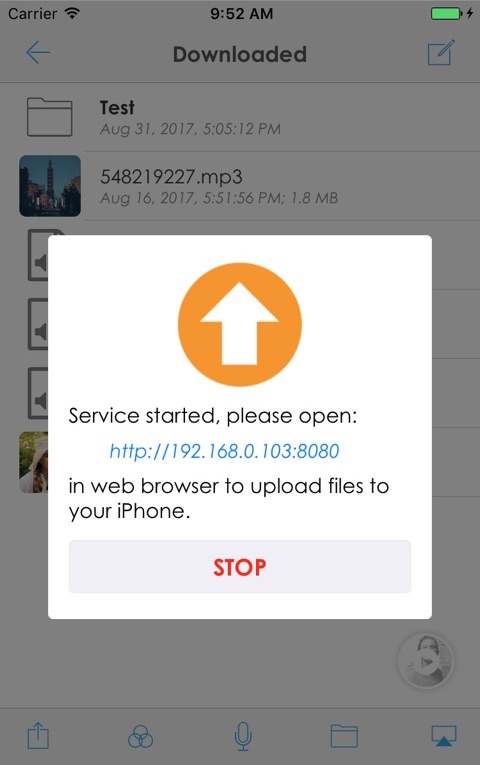The height and width of the screenshot is (765, 480).
Task: Tap the Downloaded title
Action: (240, 54)
